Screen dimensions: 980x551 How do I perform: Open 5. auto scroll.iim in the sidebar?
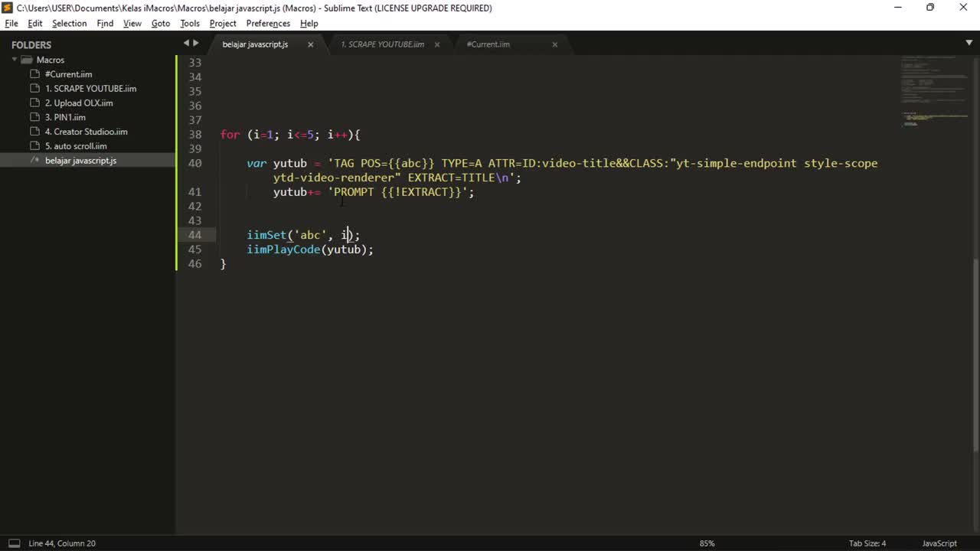point(76,146)
